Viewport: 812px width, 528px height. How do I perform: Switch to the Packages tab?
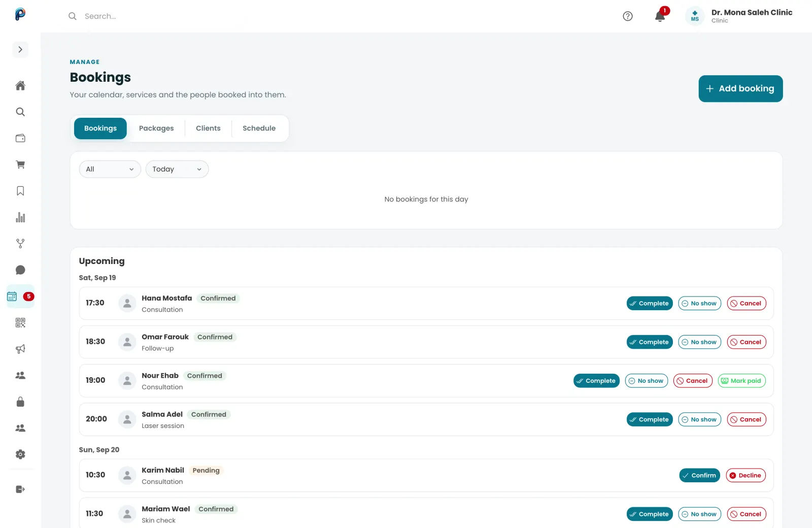click(156, 128)
